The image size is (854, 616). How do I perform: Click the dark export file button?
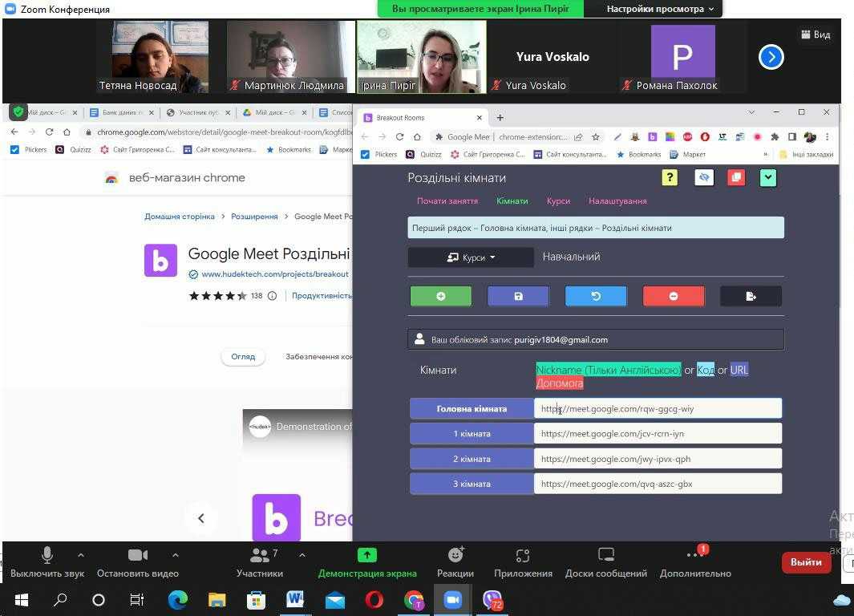click(x=751, y=296)
